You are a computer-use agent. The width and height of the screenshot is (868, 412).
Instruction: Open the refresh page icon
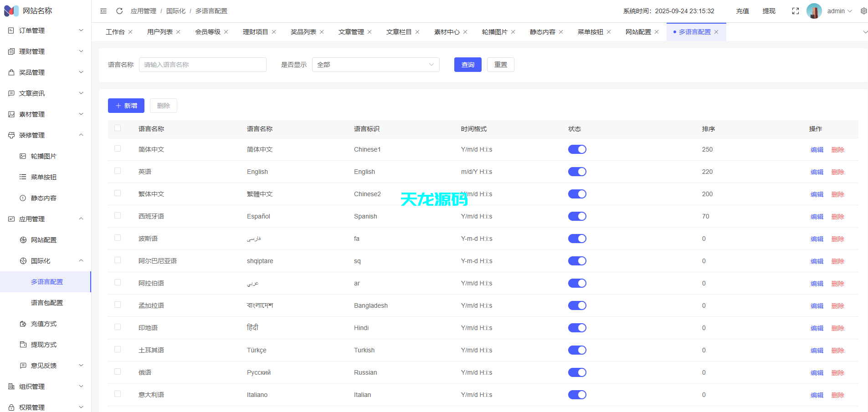[119, 10]
